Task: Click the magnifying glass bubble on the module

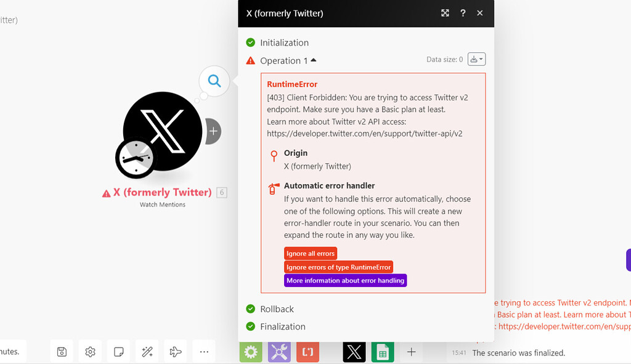Action: 213,81
